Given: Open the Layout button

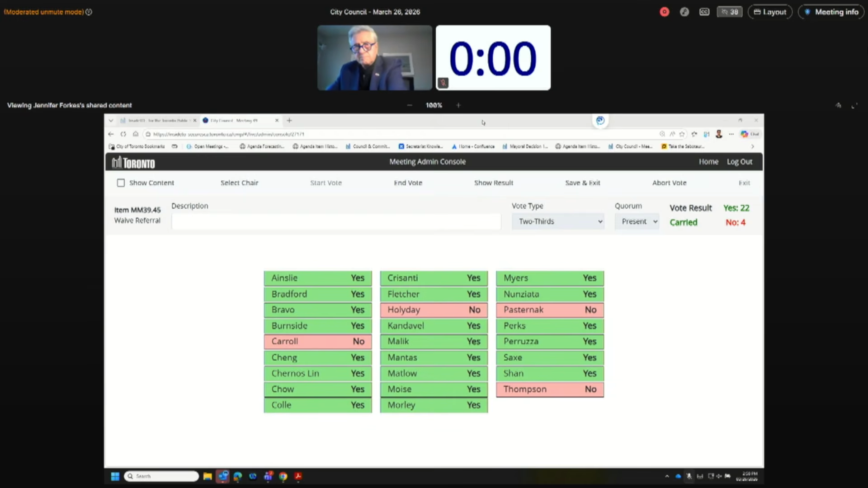Looking at the screenshot, I should tap(770, 12).
